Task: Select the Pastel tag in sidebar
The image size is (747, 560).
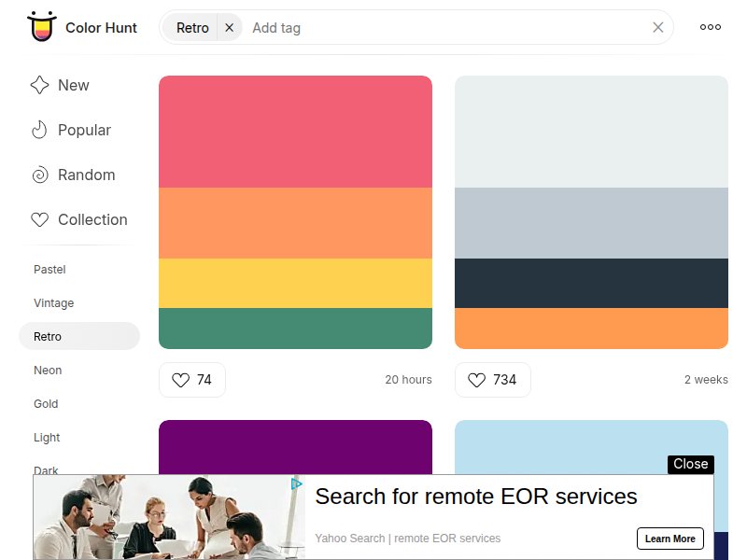Action: pos(49,270)
